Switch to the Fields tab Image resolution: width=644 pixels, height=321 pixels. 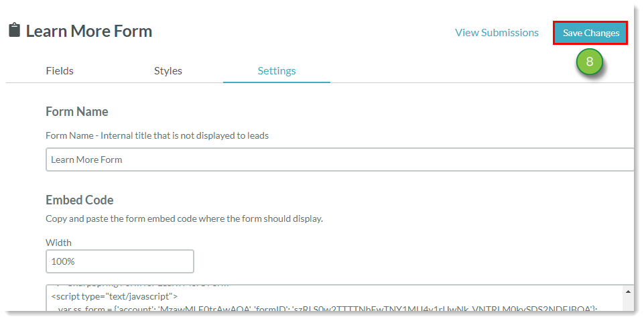pyautogui.click(x=60, y=71)
